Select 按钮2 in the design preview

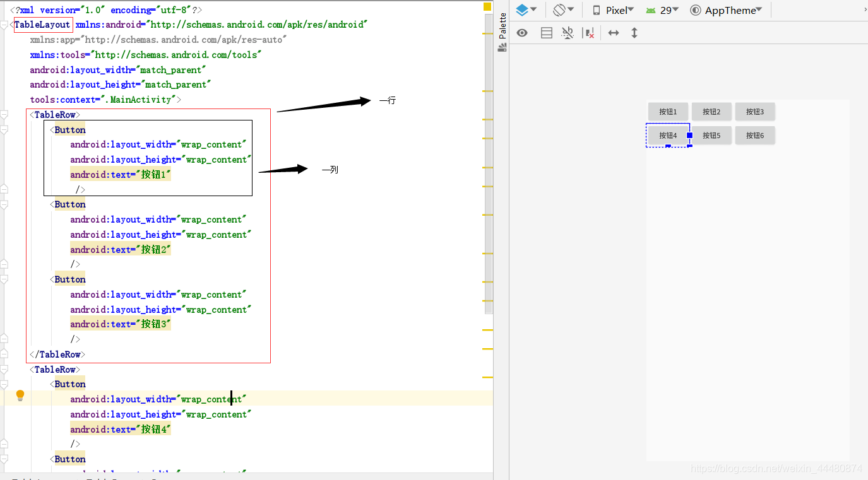[x=711, y=112]
